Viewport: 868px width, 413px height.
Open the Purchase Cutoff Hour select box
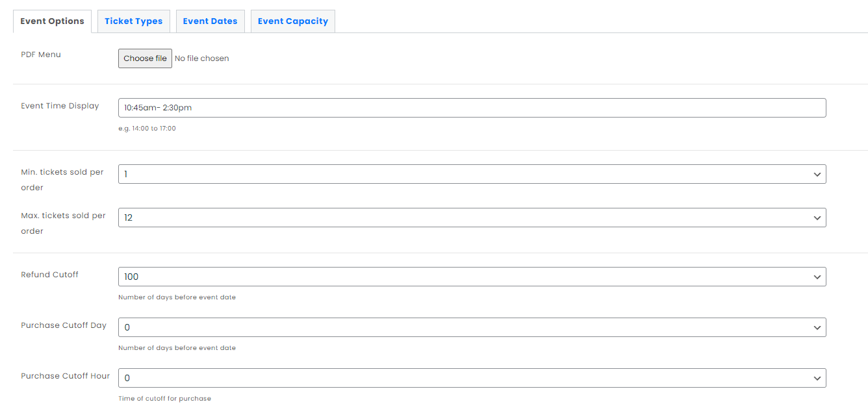[x=472, y=378]
